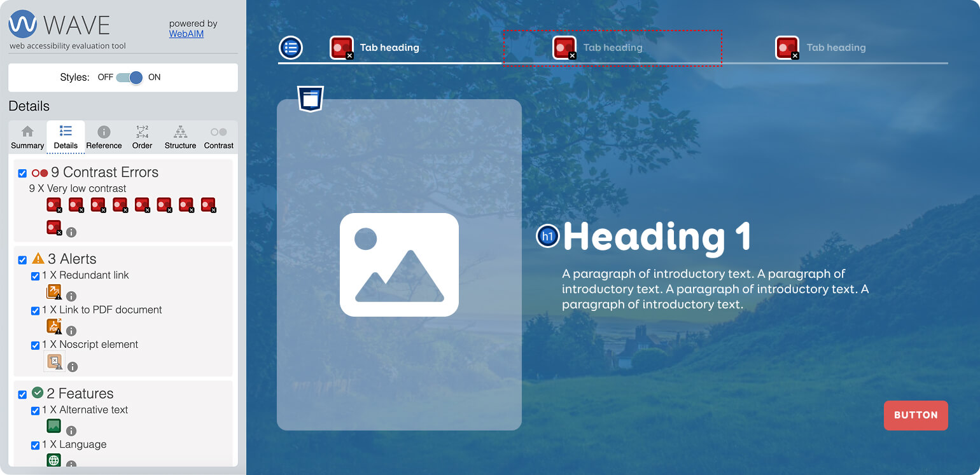
Task: Click contrast error icon on middle Tab heading
Action: tap(564, 48)
